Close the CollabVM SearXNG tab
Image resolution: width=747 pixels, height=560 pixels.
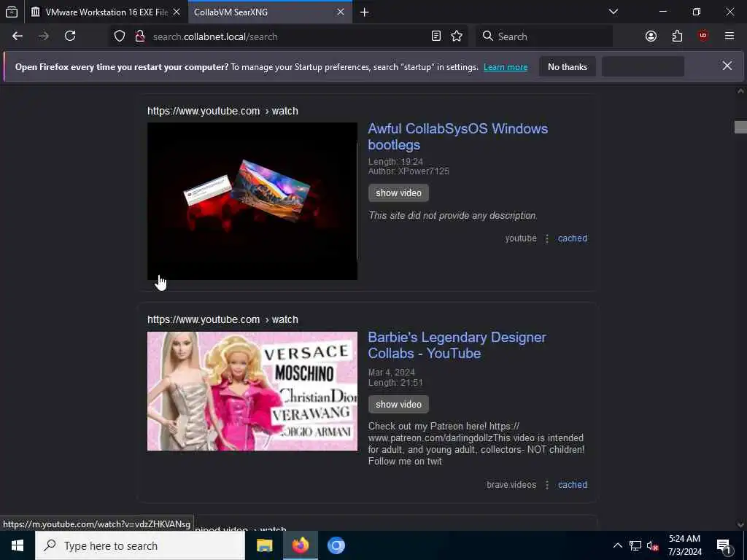341,12
